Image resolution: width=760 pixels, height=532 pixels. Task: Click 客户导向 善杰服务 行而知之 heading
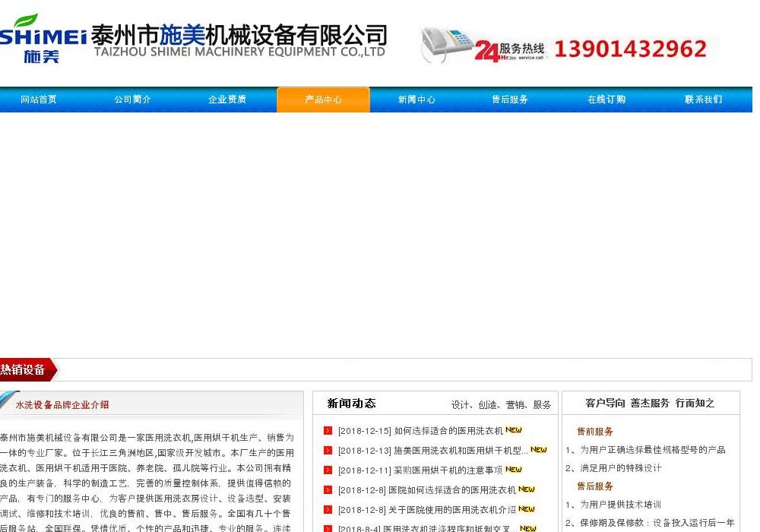pos(650,403)
